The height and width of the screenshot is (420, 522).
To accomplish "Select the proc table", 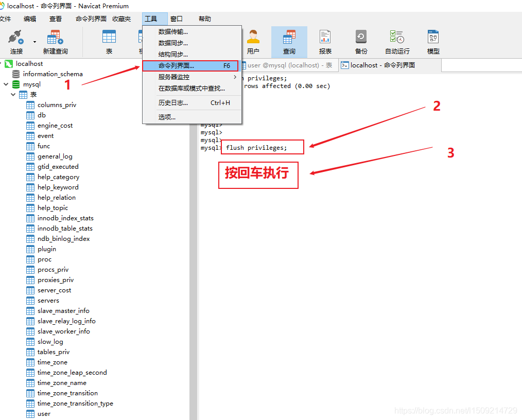I will click(45, 259).
